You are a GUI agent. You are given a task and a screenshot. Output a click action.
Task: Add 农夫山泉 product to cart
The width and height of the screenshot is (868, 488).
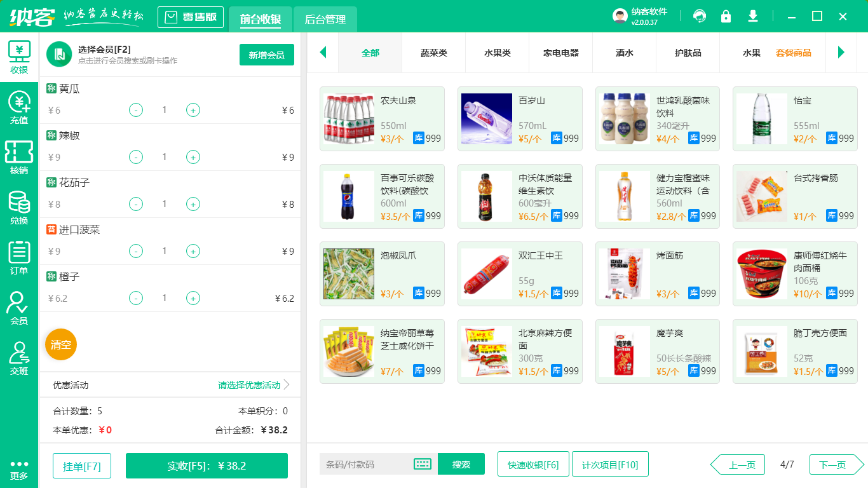point(382,119)
